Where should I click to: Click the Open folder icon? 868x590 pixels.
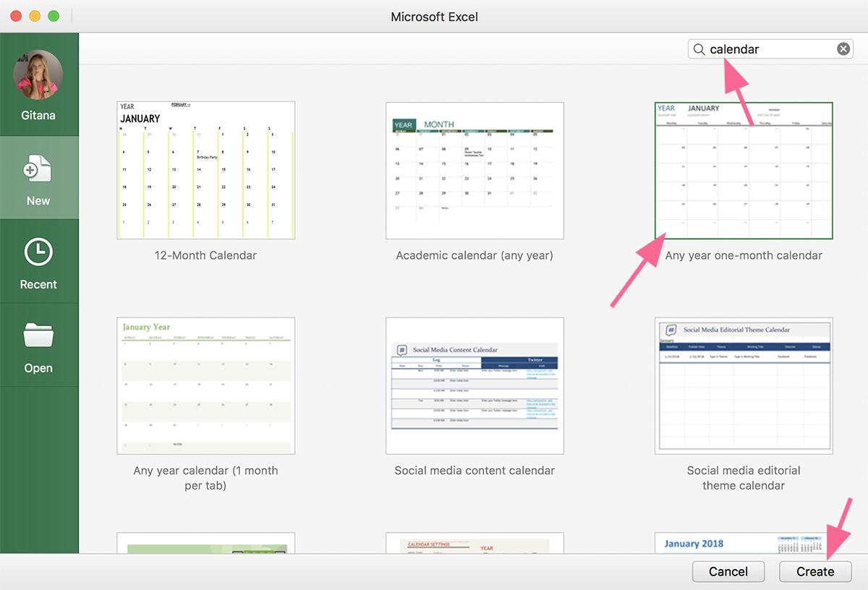tap(38, 335)
